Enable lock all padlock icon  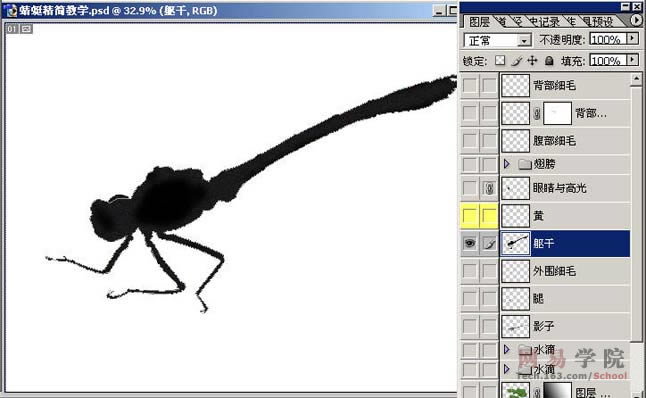click(x=549, y=61)
